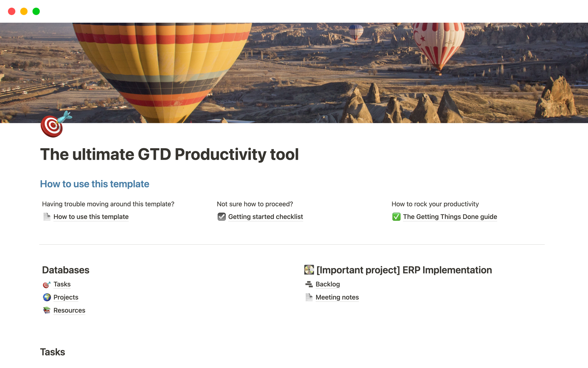Open the Backlog page

[x=328, y=284]
